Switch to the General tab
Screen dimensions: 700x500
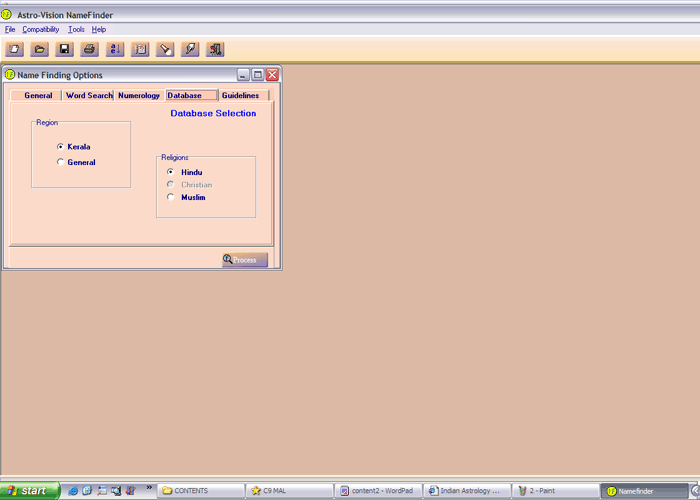tap(38, 95)
